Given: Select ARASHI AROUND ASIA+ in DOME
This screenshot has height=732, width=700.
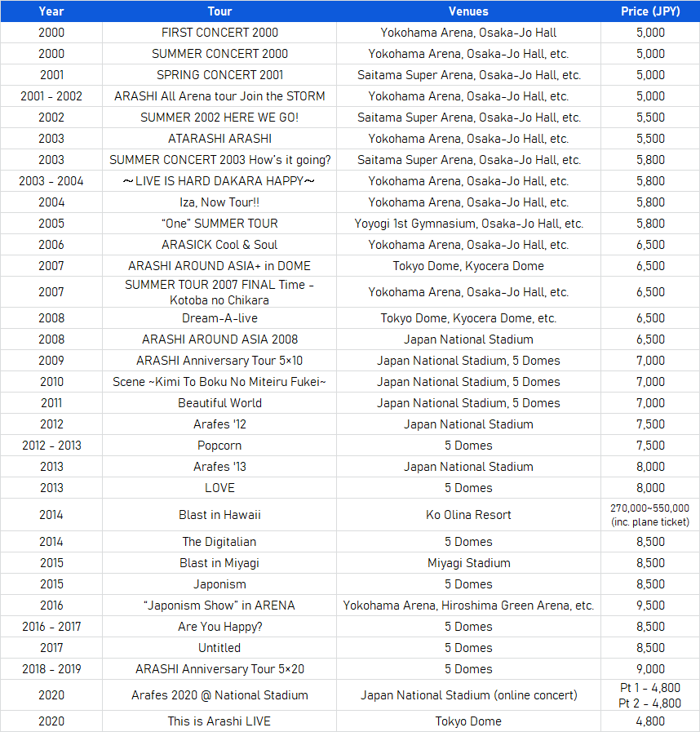Looking at the screenshot, I should coord(219,266).
